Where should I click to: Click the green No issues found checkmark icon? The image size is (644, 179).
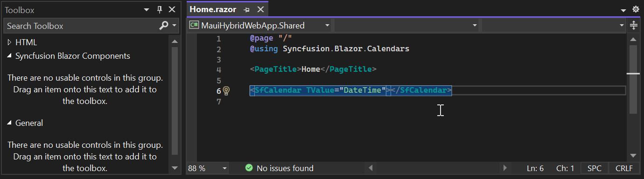coord(249,168)
